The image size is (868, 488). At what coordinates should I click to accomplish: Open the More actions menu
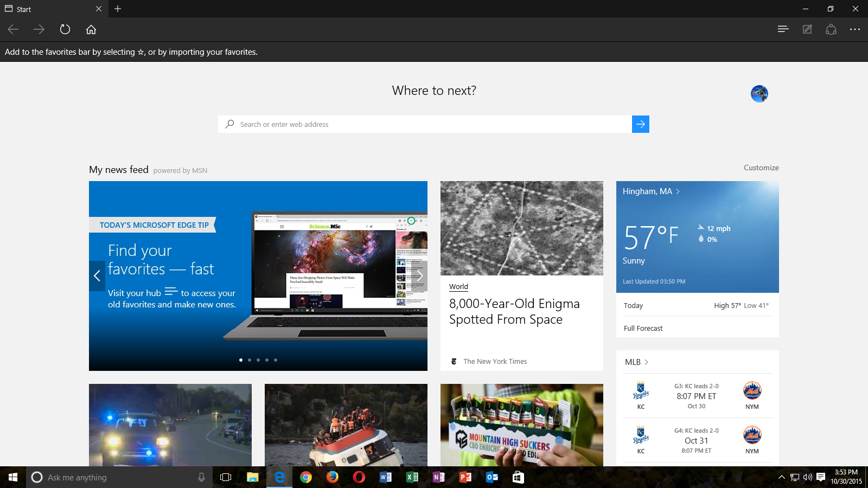[855, 29]
